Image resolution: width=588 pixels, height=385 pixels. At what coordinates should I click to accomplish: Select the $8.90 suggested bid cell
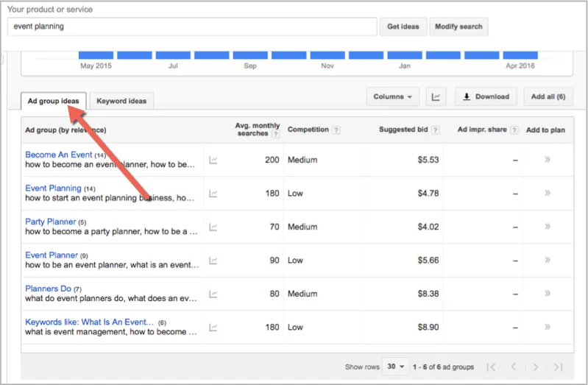(x=428, y=327)
